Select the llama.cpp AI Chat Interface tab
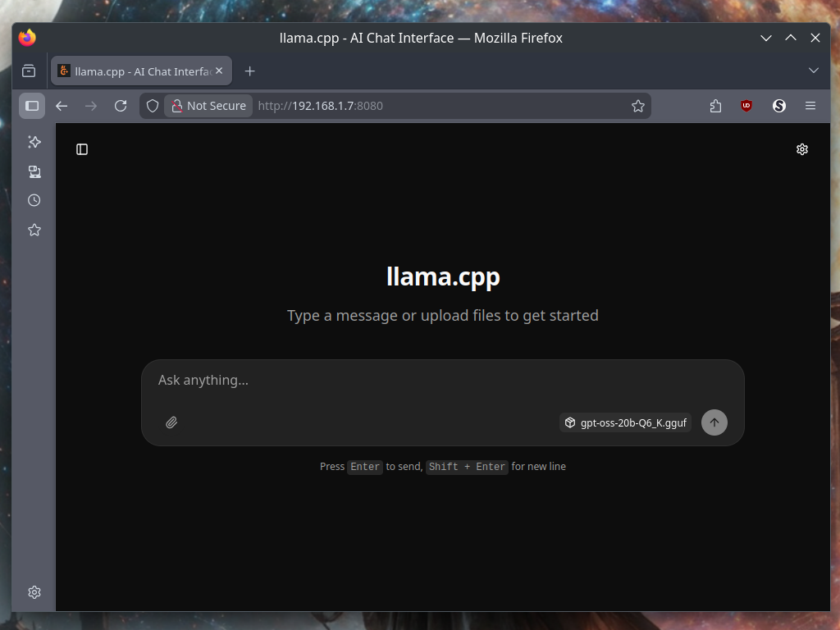Screen dimensions: 840x630 click(134, 71)
